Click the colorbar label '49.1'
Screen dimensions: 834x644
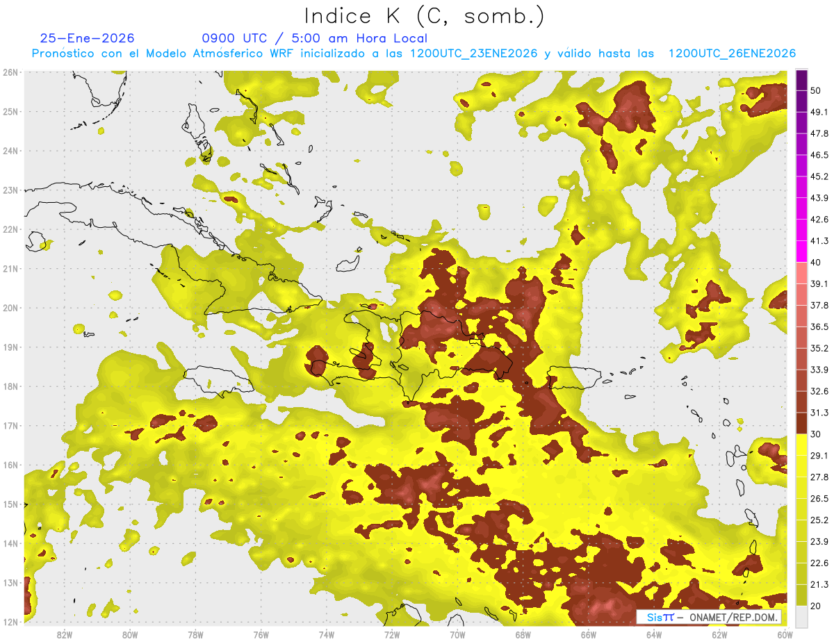click(x=820, y=112)
